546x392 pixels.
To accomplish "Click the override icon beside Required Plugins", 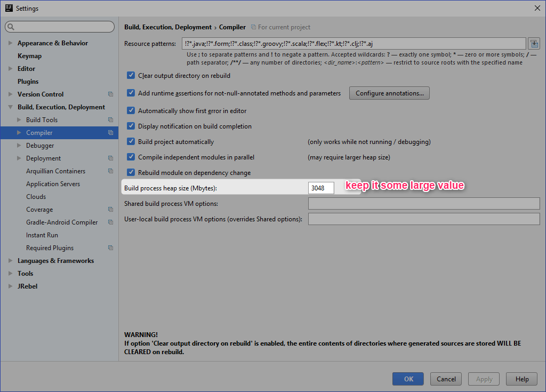I will pyautogui.click(x=110, y=247).
